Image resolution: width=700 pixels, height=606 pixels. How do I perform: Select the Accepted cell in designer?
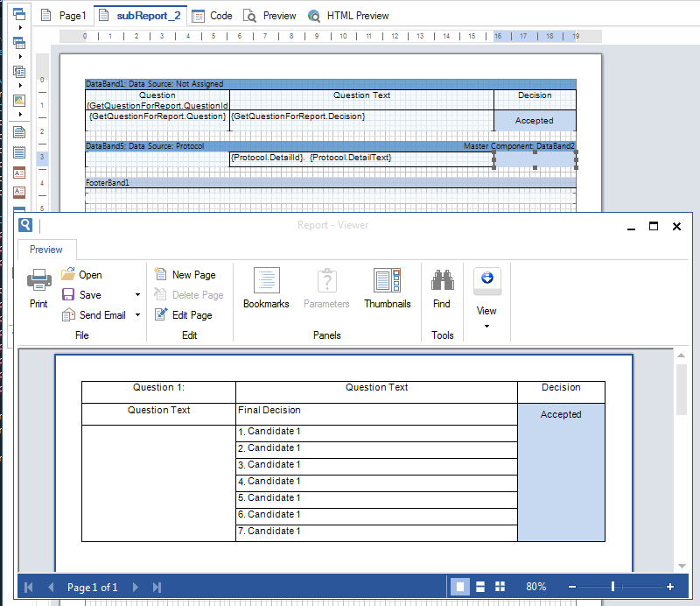point(535,121)
